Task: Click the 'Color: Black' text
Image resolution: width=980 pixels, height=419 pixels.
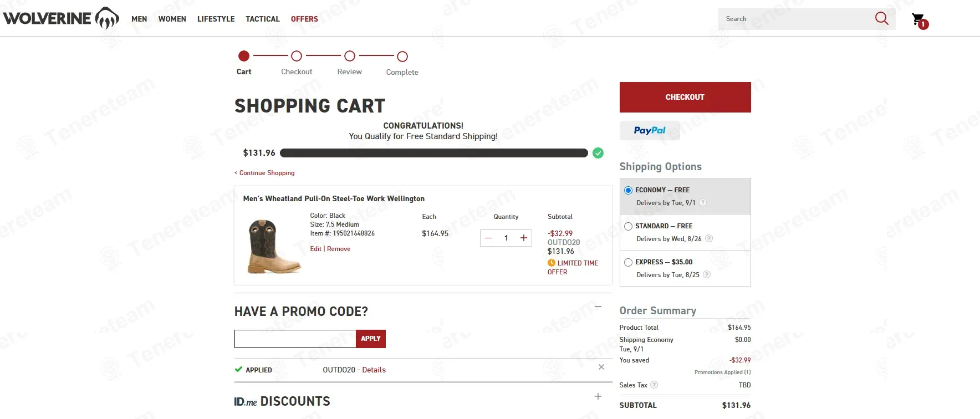Action: (x=328, y=216)
